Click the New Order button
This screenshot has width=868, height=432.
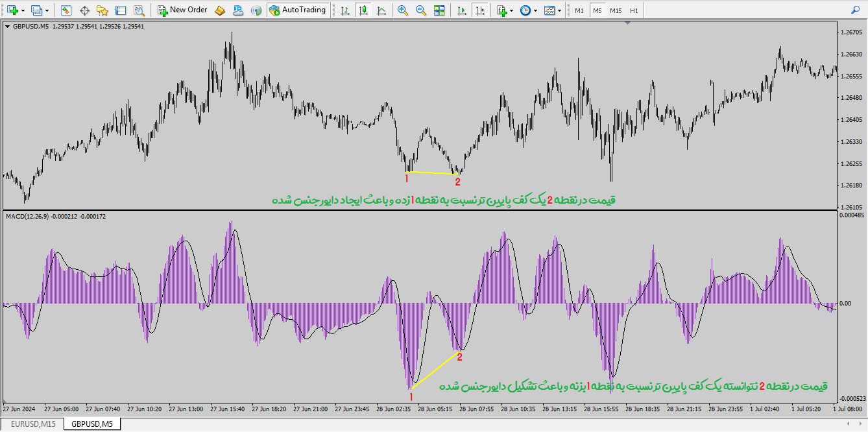pyautogui.click(x=182, y=10)
